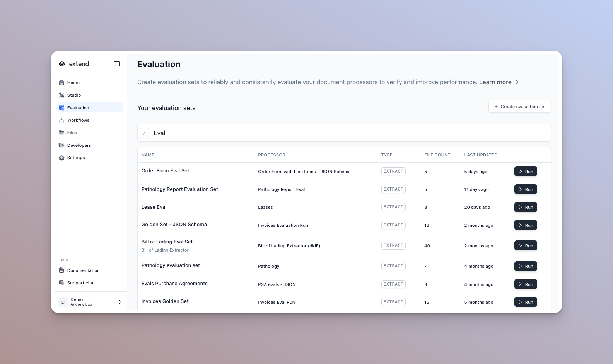Screen dimensions: 613x364
Task: Click the slash shortcut icon in search
Action: [144, 133]
